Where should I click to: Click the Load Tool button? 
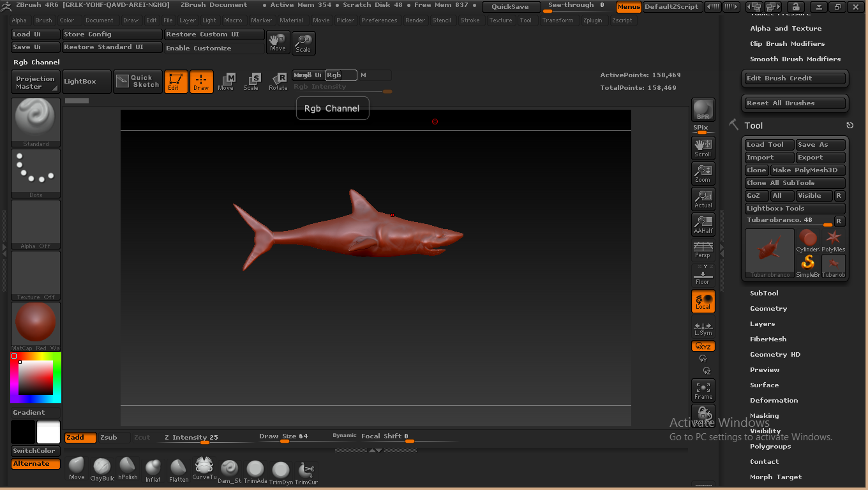point(769,145)
